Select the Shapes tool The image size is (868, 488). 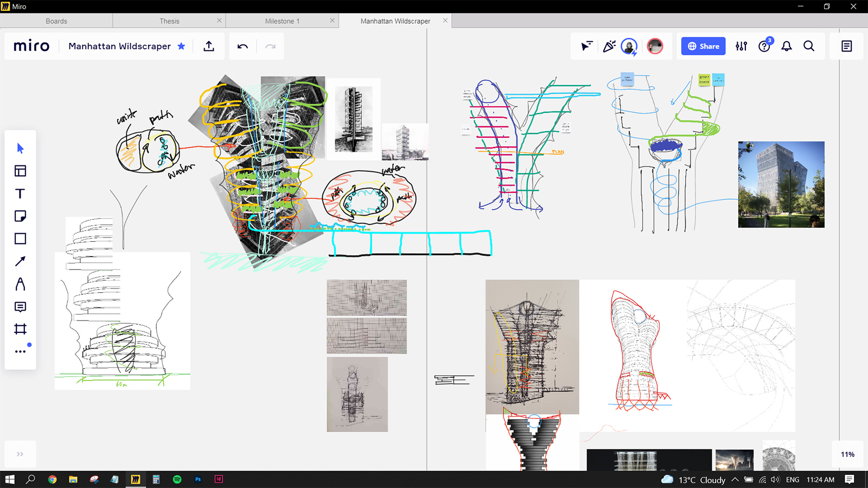[x=20, y=239]
